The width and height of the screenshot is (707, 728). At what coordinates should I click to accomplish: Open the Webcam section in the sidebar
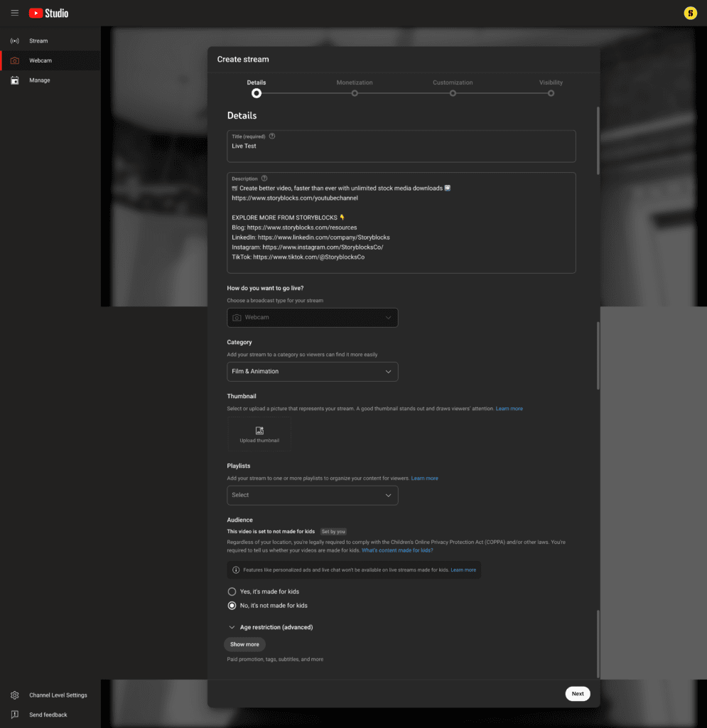click(41, 60)
